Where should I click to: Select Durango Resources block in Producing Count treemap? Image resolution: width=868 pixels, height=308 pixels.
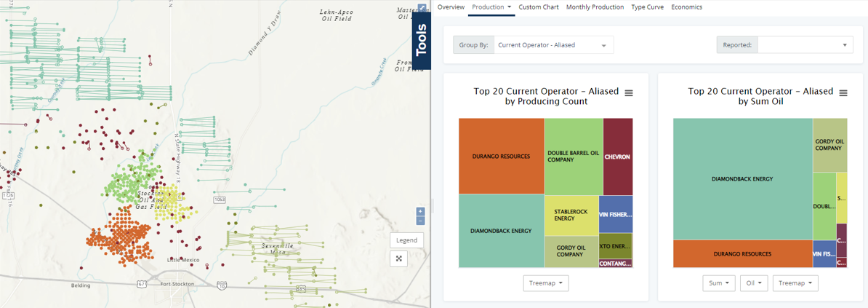click(x=501, y=156)
